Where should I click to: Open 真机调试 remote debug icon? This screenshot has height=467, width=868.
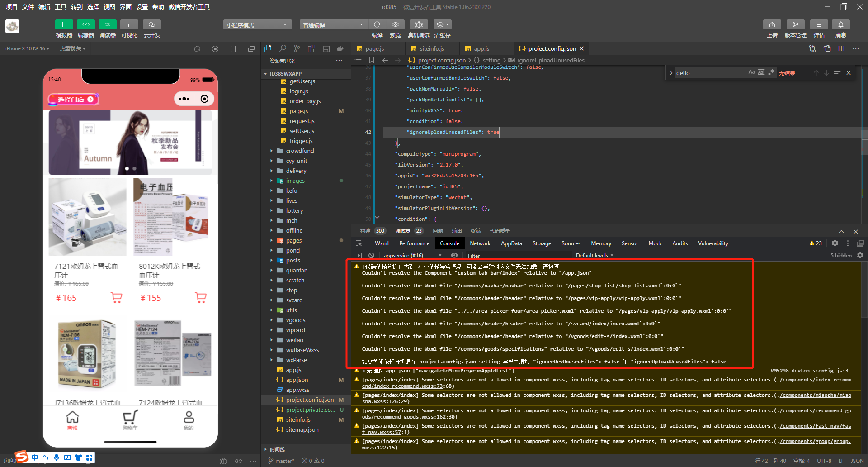click(419, 24)
